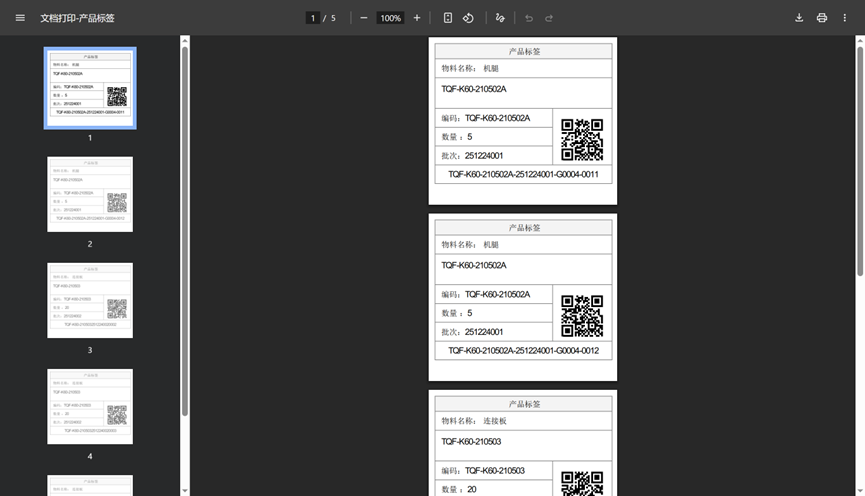
Task: Click the QR code on first label
Action: pyautogui.click(x=582, y=140)
